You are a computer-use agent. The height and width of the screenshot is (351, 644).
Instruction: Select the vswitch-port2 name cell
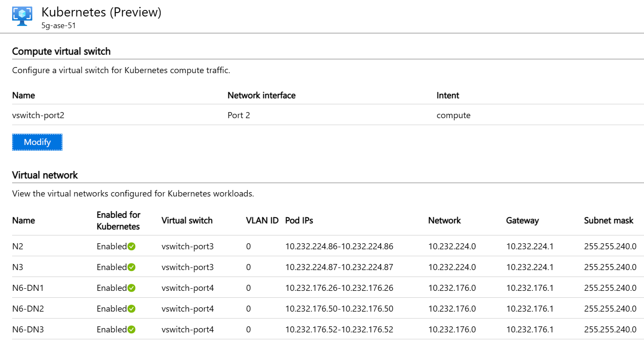point(39,116)
